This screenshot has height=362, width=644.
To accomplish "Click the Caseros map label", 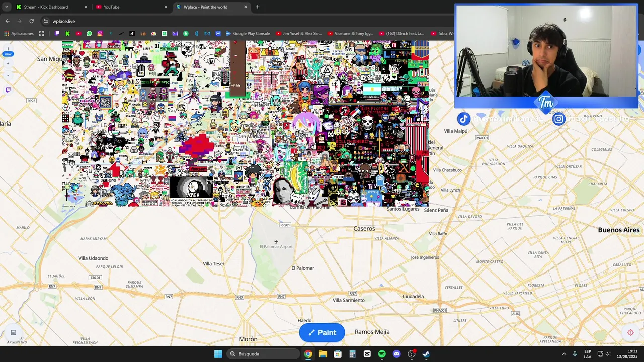I will click(364, 229).
